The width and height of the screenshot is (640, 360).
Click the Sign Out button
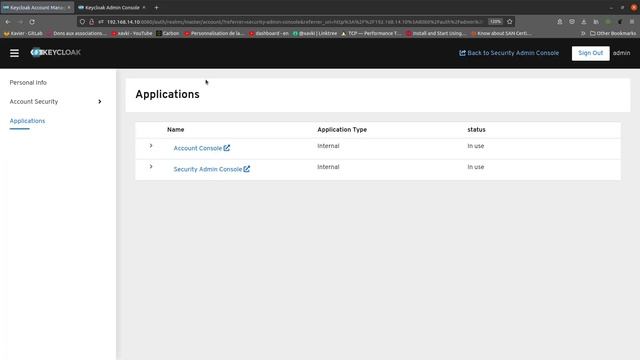[590, 53]
